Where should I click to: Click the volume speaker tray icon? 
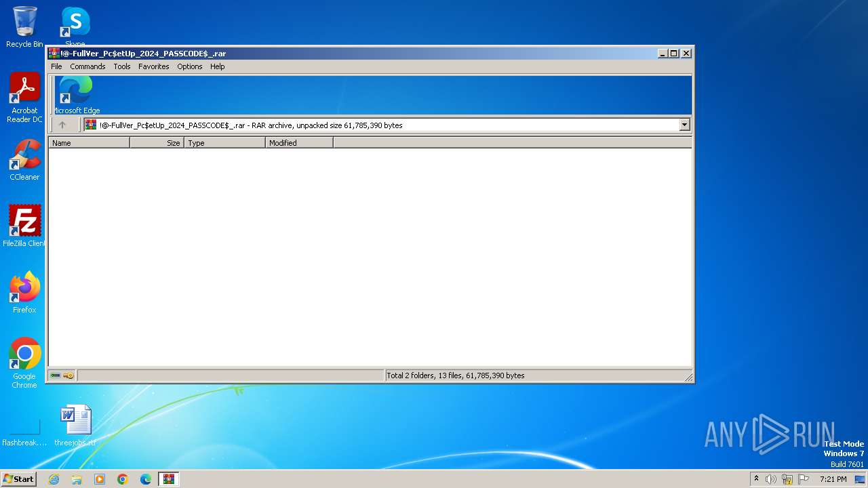click(771, 479)
